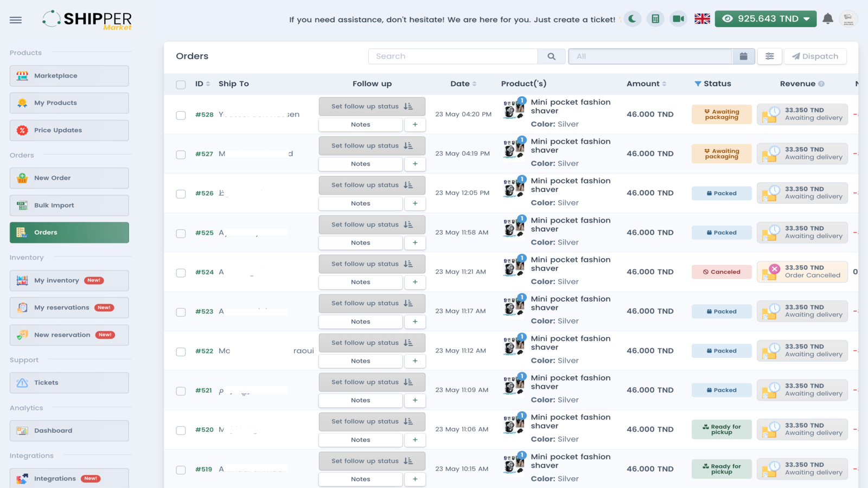Click product thumbnail of order #526
Screen dimensions: 868x488
coord(514,188)
